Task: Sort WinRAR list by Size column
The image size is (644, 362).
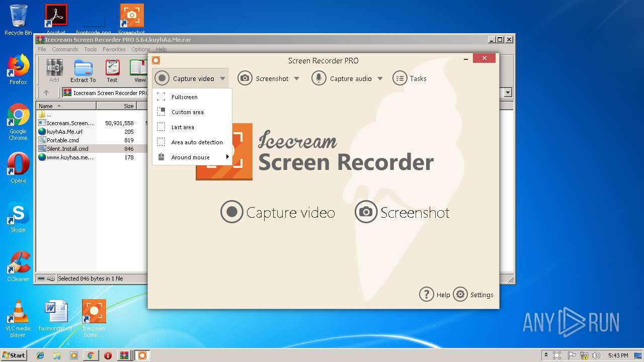Action: click(116, 106)
